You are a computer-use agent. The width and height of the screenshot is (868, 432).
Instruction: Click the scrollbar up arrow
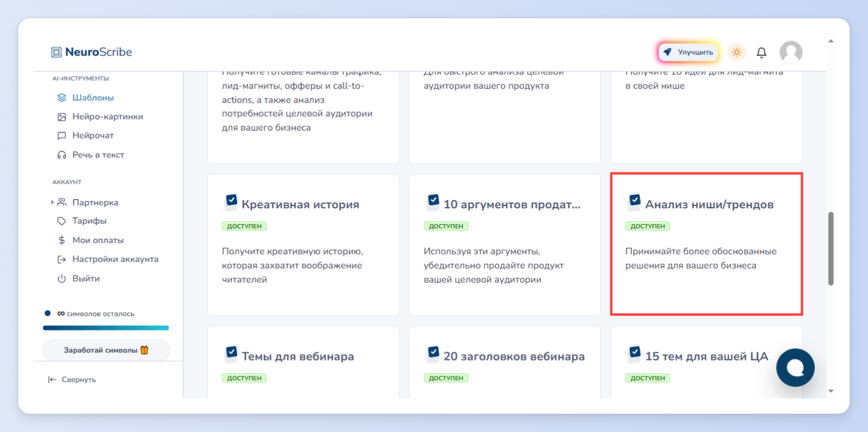point(831,41)
